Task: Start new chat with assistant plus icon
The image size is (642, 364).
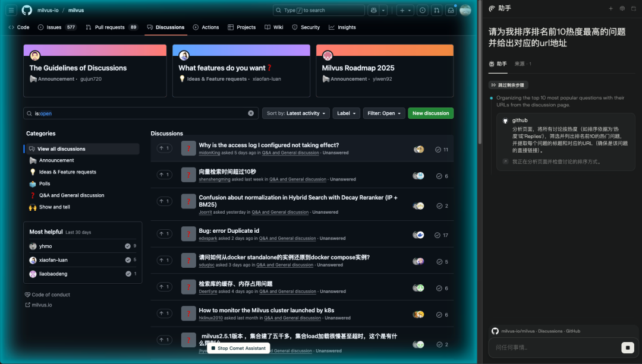Action: [x=610, y=8]
